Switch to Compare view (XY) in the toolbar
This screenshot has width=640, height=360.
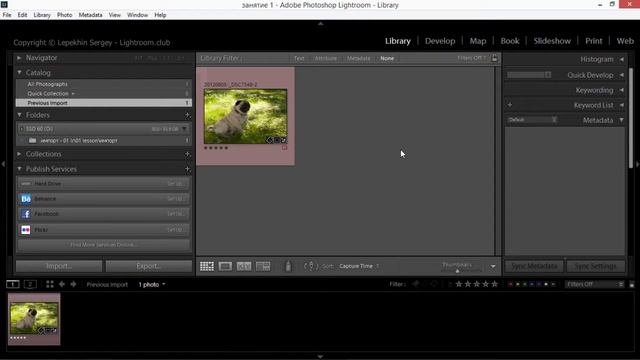(x=244, y=267)
